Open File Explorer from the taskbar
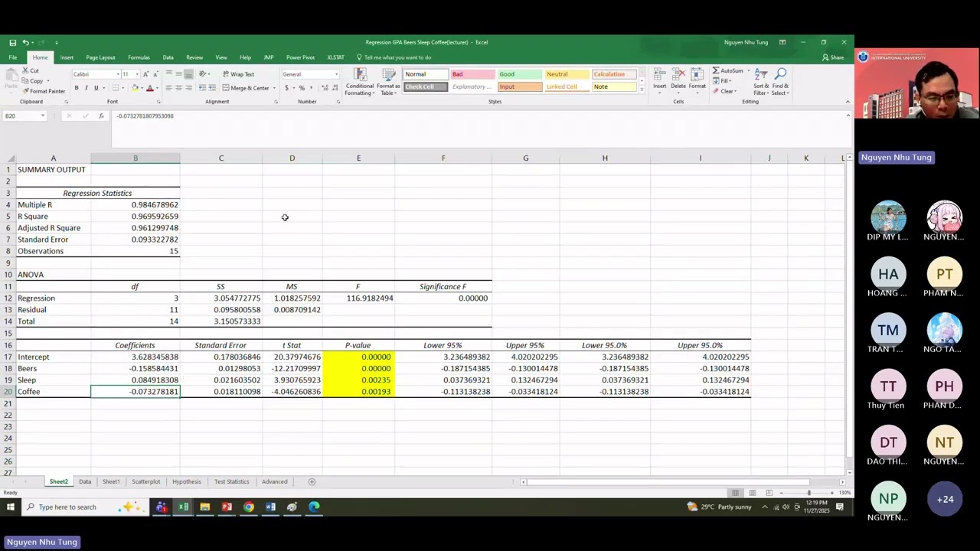Viewport: 980px width, 551px height. tap(205, 507)
